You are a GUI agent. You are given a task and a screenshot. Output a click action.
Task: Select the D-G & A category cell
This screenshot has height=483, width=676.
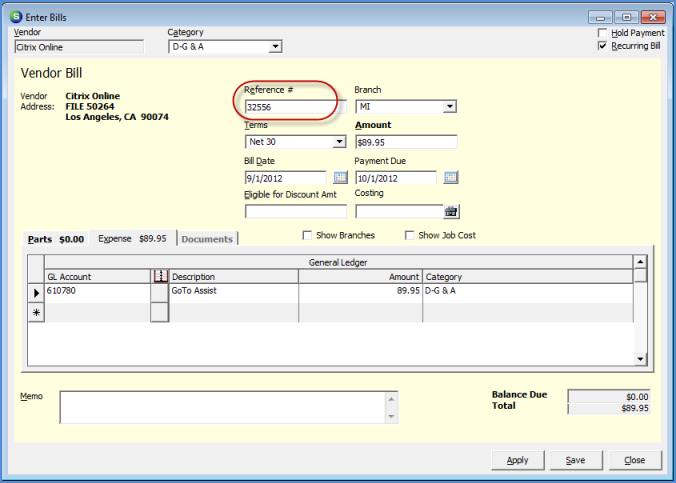pos(528,293)
